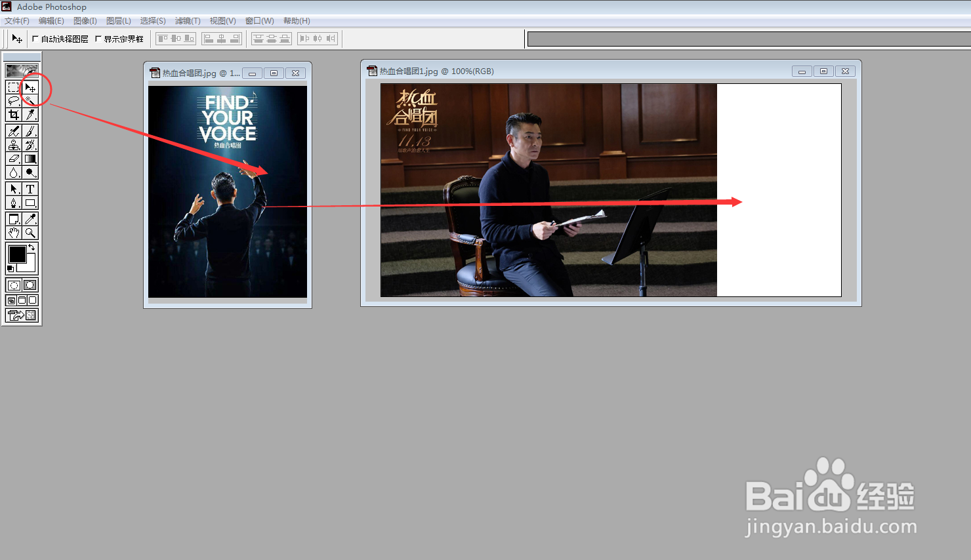The image size is (971, 560).
Task: Switch to Full Screen mode
Action: point(33,300)
